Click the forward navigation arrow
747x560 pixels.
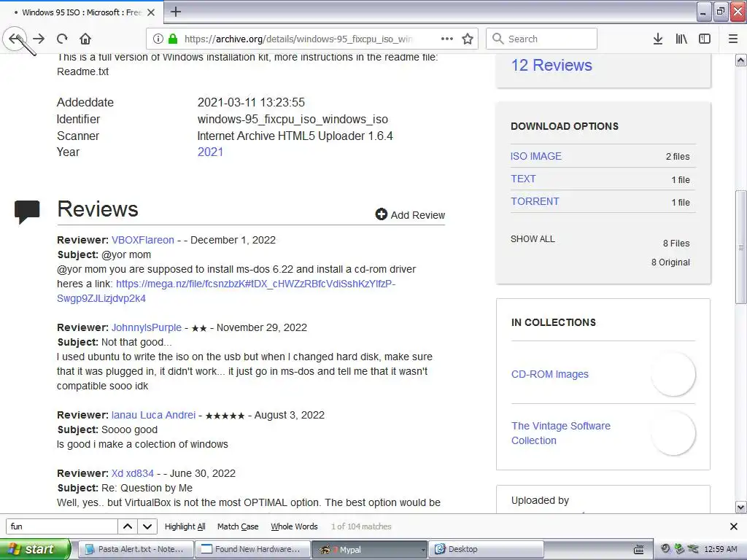(x=39, y=39)
